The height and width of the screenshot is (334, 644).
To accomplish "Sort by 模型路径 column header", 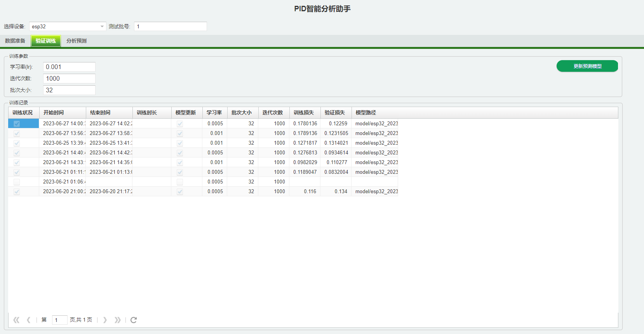I will 485,112.
